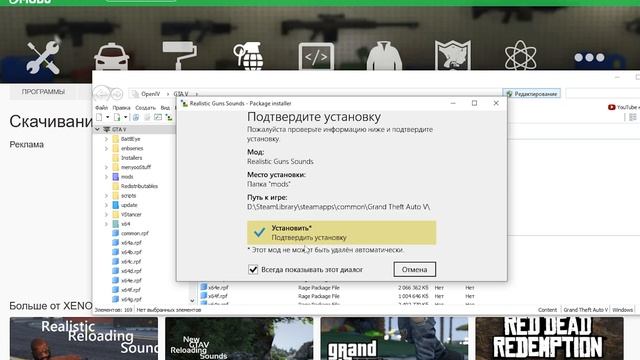Open the Red Dead Redemption thumbnail
The height and width of the screenshot is (360, 640).
tap(549, 338)
